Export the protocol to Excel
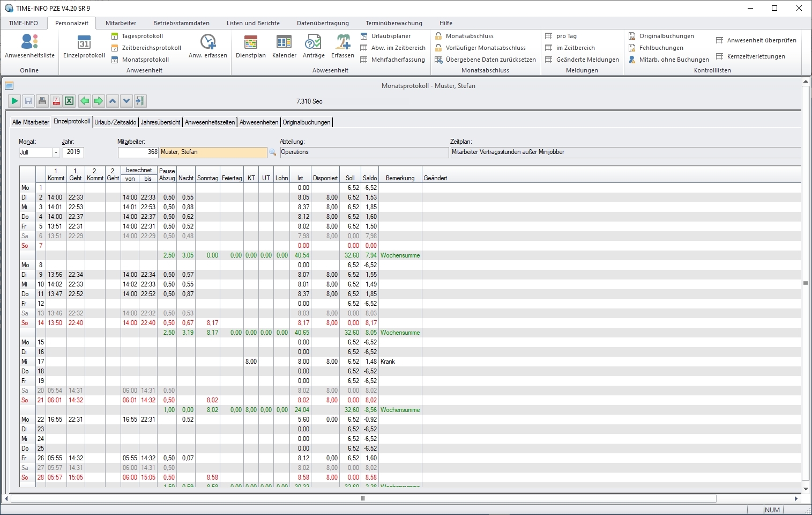 pyautogui.click(x=69, y=101)
